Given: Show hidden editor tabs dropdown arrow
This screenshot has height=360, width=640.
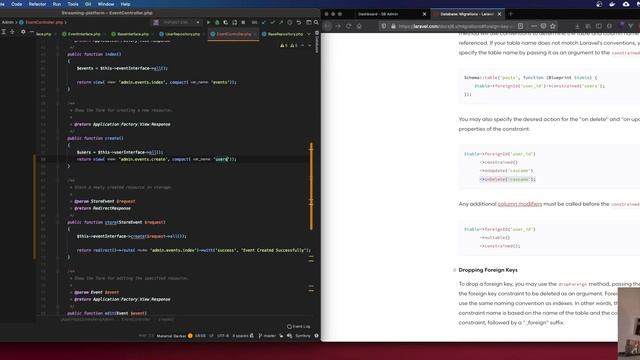Looking at the screenshot, I should pos(309,34).
